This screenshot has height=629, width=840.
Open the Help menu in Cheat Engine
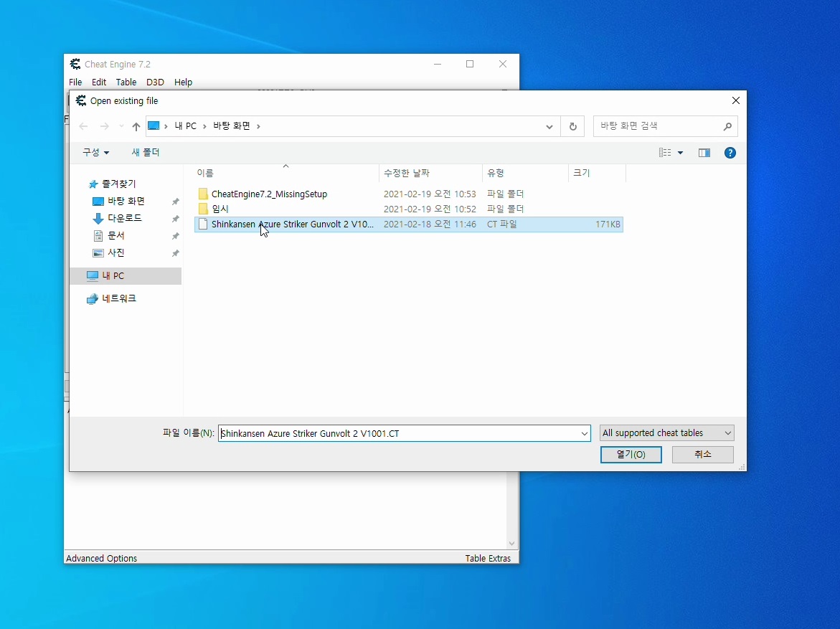click(183, 82)
